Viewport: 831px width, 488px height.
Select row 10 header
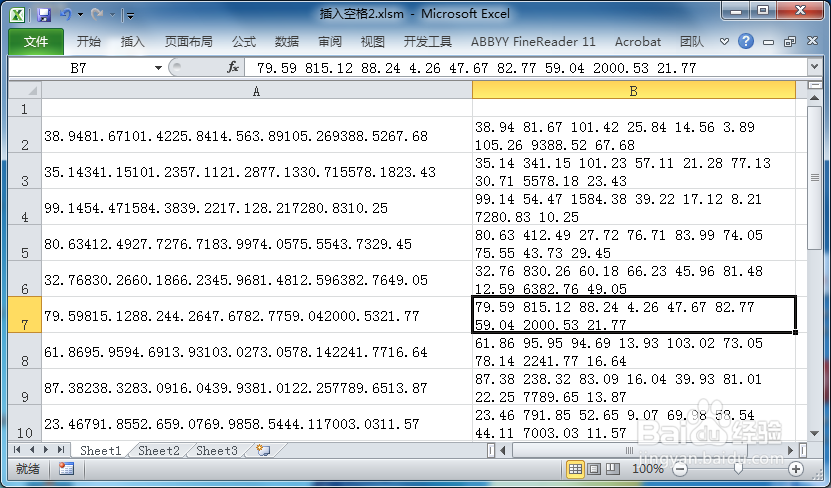click(x=25, y=422)
